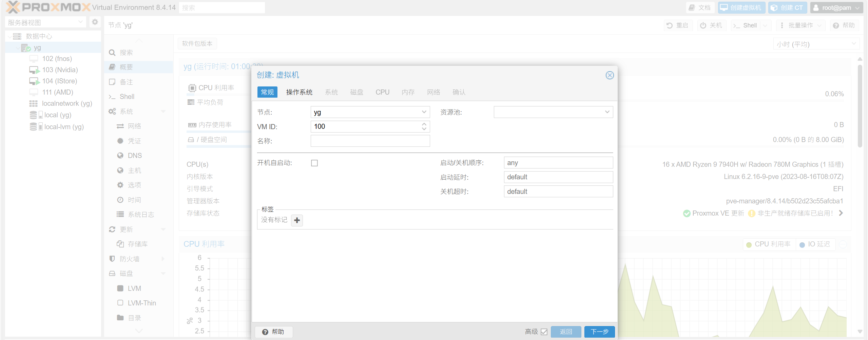Open the Documentation (文档) button

700,7
